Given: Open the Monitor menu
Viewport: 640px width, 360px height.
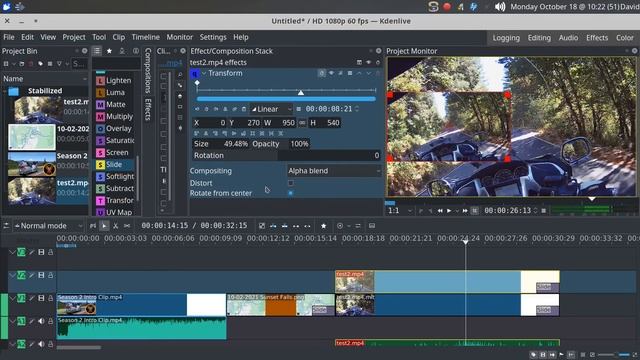Looking at the screenshot, I should [180, 37].
